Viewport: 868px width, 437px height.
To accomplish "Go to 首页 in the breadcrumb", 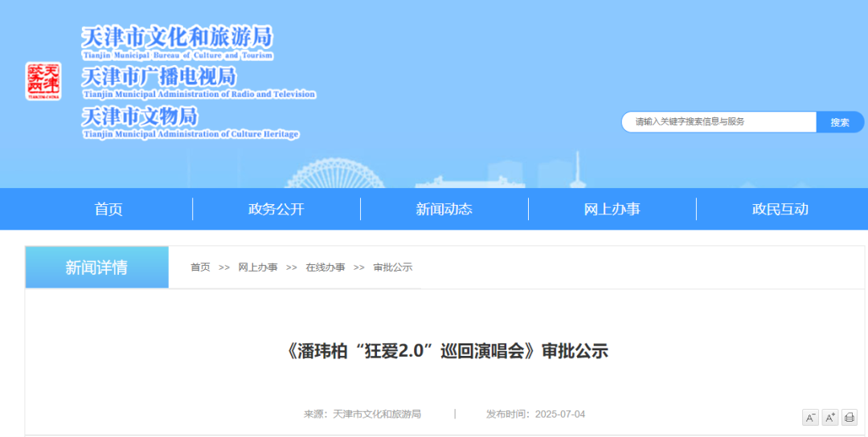I will coord(200,268).
